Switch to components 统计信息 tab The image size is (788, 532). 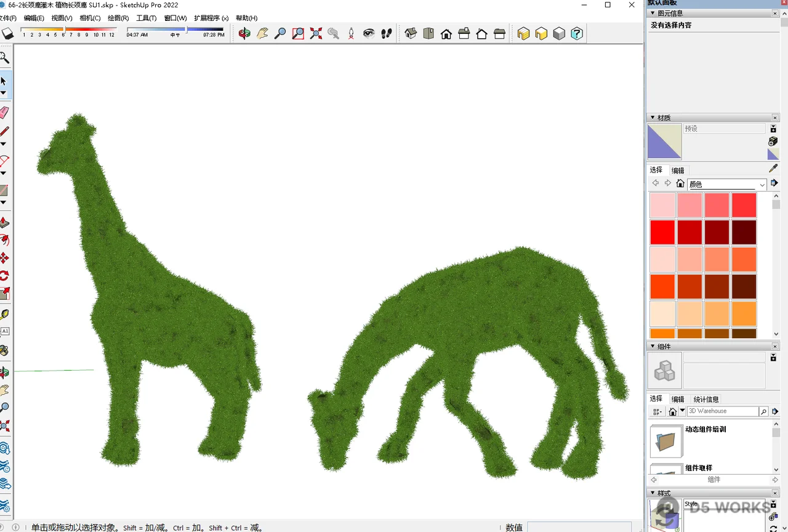point(706,399)
